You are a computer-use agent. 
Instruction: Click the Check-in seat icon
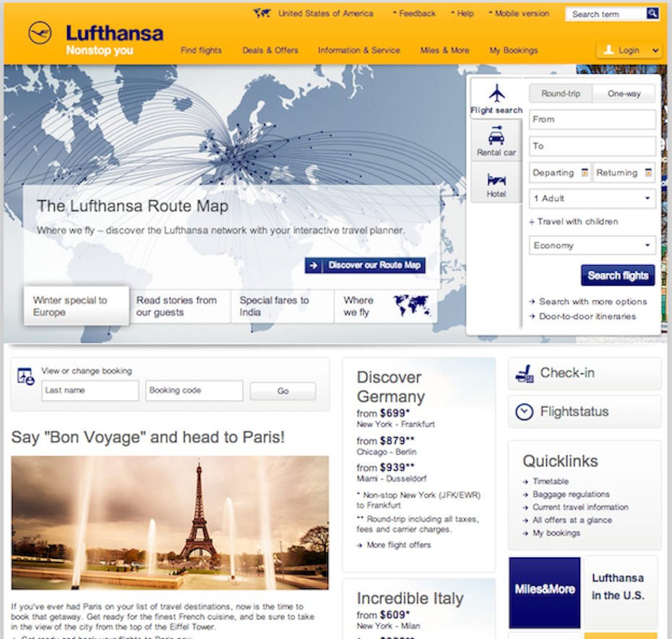pos(524,373)
